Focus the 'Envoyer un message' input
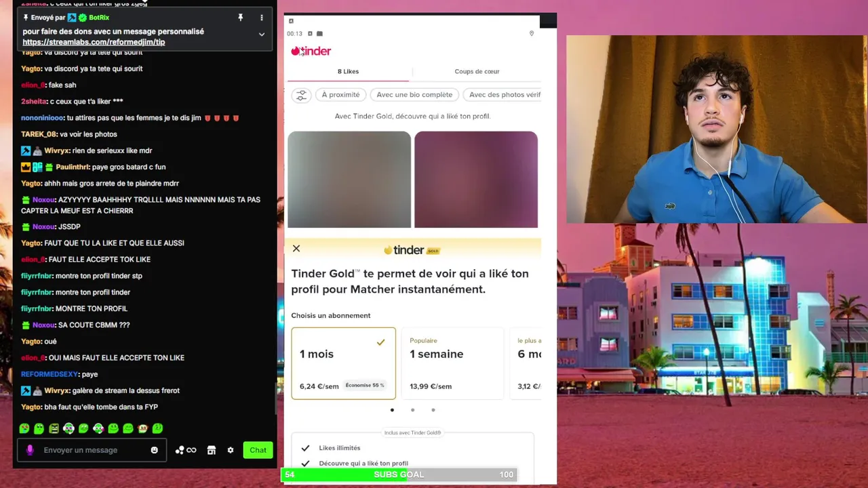 click(x=92, y=450)
